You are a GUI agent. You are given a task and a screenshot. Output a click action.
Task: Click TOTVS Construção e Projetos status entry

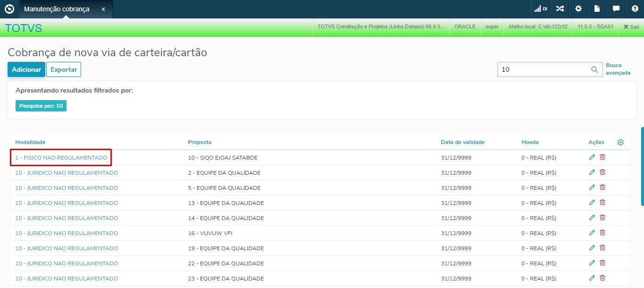click(381, 27)
